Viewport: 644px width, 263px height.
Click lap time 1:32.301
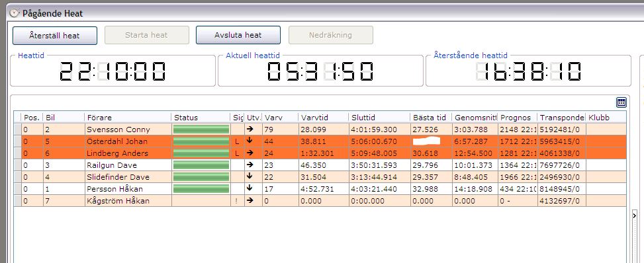click(x=318, y=153)
